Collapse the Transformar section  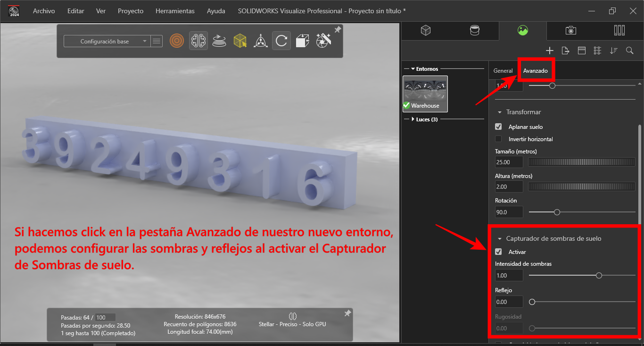click(500, 112)
